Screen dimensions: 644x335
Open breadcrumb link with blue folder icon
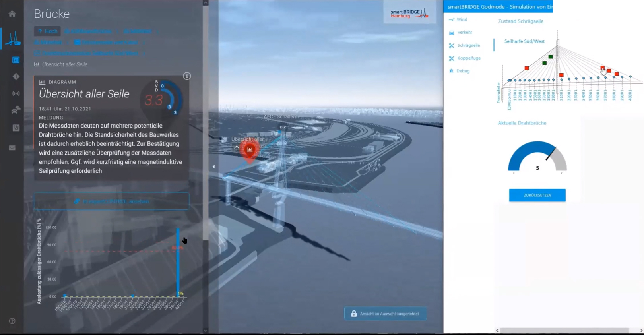(x=106, y=42)
